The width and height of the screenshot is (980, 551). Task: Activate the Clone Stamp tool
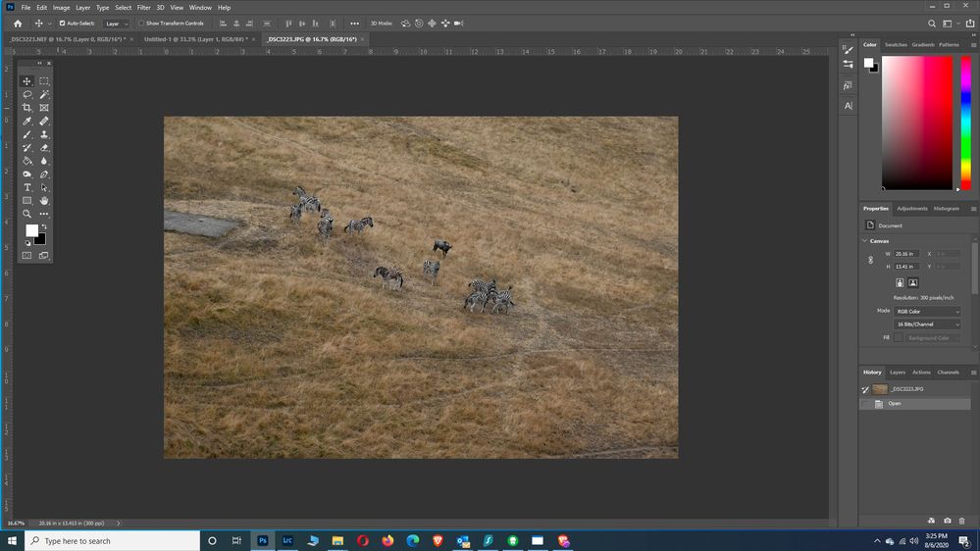[x=44, y=134]
